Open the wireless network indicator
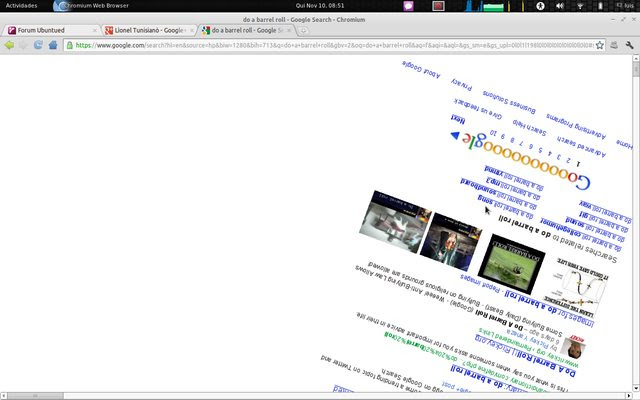640x400 pixels. (x=580, y=6)
